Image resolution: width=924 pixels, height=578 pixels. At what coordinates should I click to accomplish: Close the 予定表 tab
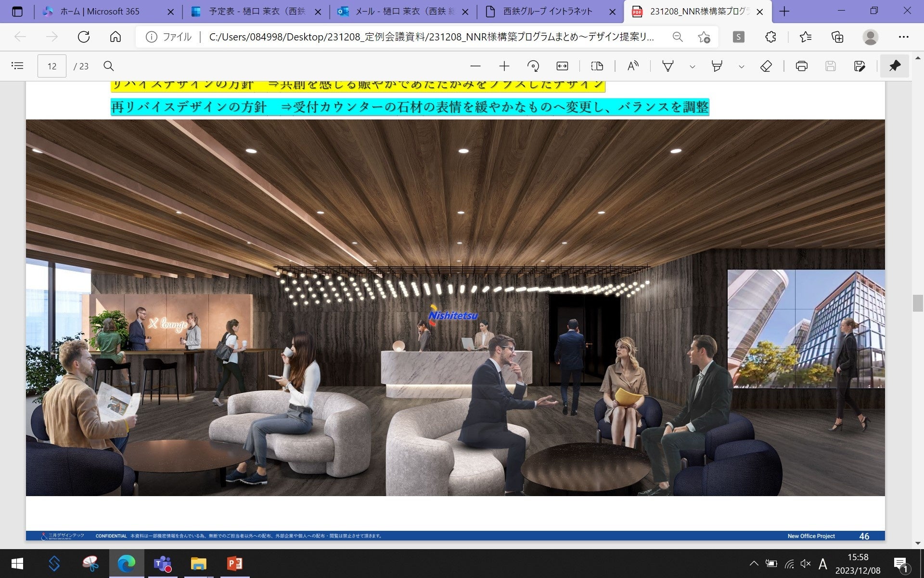pos(318,12)
